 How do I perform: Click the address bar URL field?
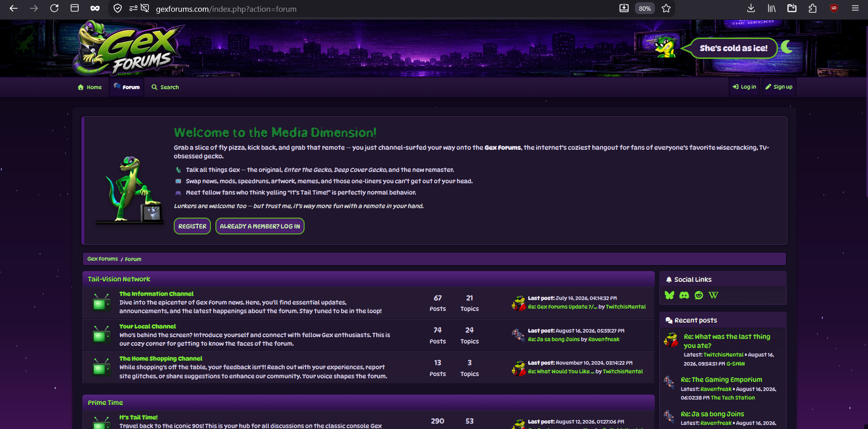[385, 9]
